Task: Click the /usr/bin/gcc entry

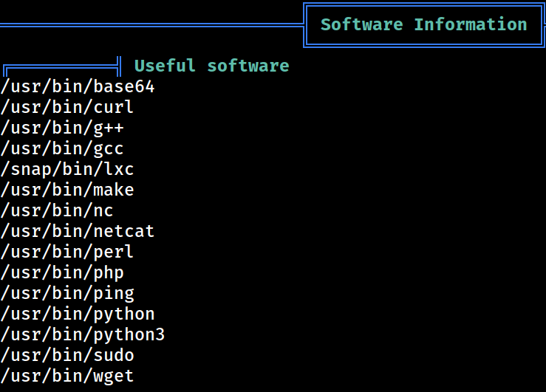Action: 62,148
